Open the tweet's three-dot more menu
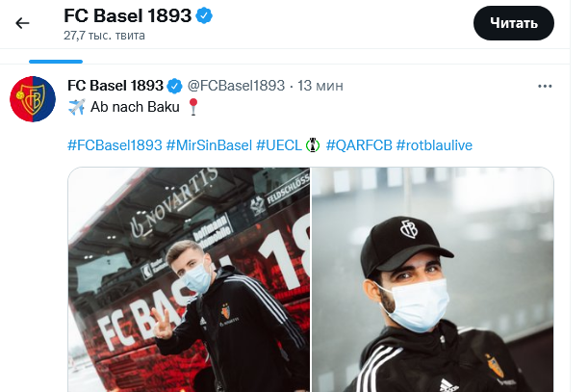 545,86
